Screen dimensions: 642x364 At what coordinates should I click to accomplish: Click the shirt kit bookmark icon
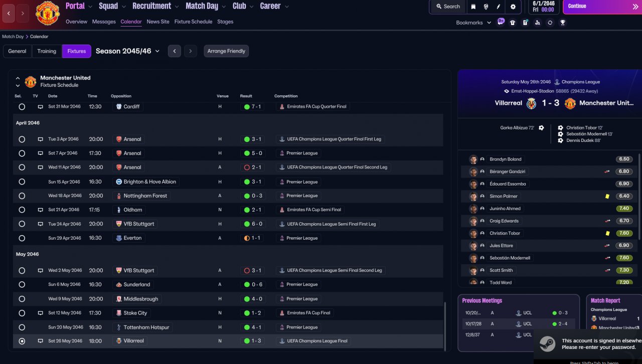click(513, 23)
